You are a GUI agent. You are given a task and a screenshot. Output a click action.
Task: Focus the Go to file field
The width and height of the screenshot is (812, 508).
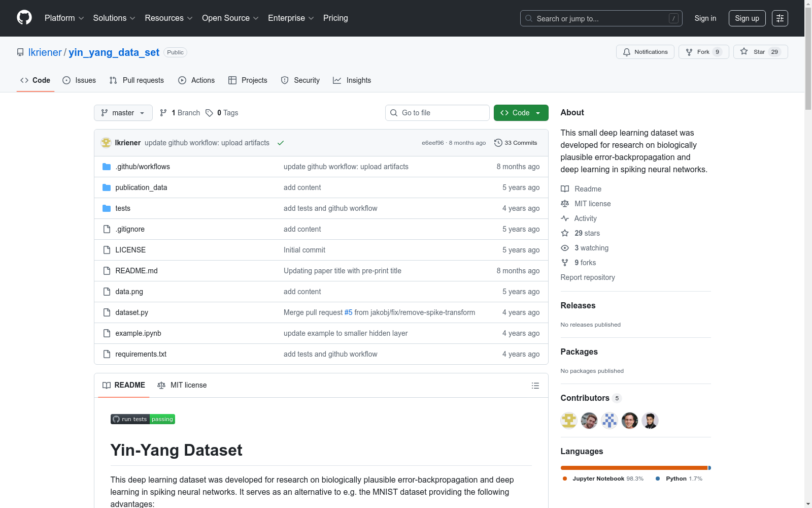(x=437, y=113)
